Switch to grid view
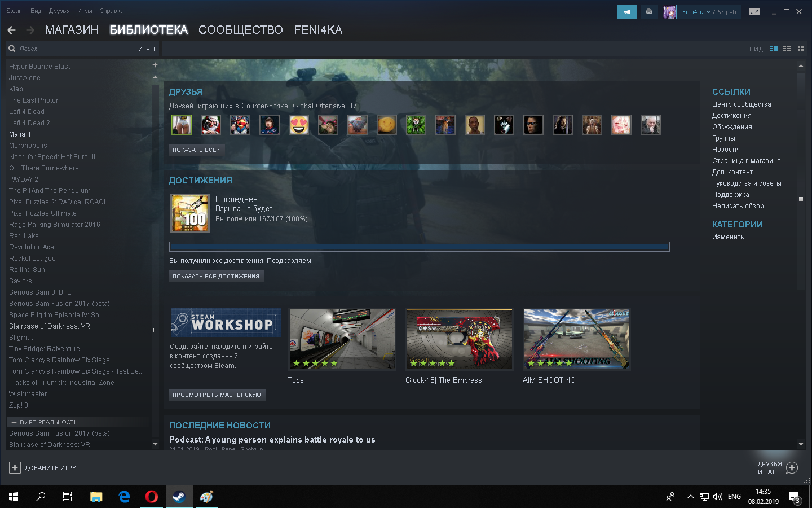The width and height of the screenshot is (812, 508). coord(801,49)
